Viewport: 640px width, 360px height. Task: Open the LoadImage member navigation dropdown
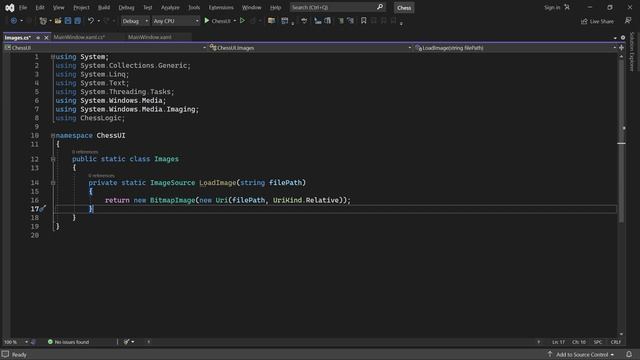click(x=515, y=48)
